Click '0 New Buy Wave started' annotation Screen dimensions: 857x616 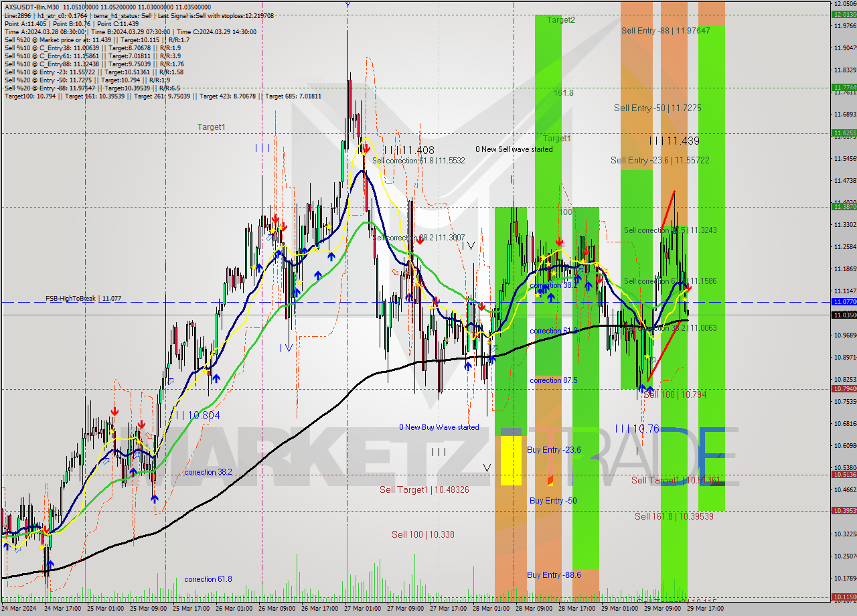(439, 427)
